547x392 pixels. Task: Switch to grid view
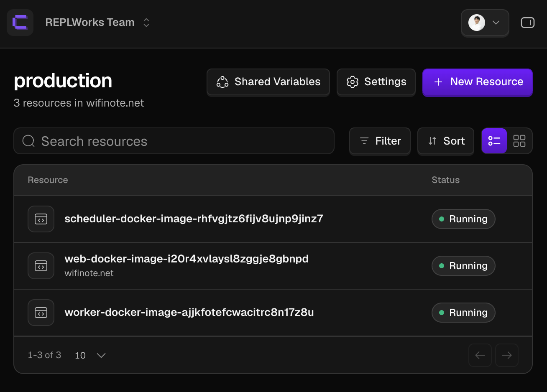pyautogui.click(x=519, y=141)
